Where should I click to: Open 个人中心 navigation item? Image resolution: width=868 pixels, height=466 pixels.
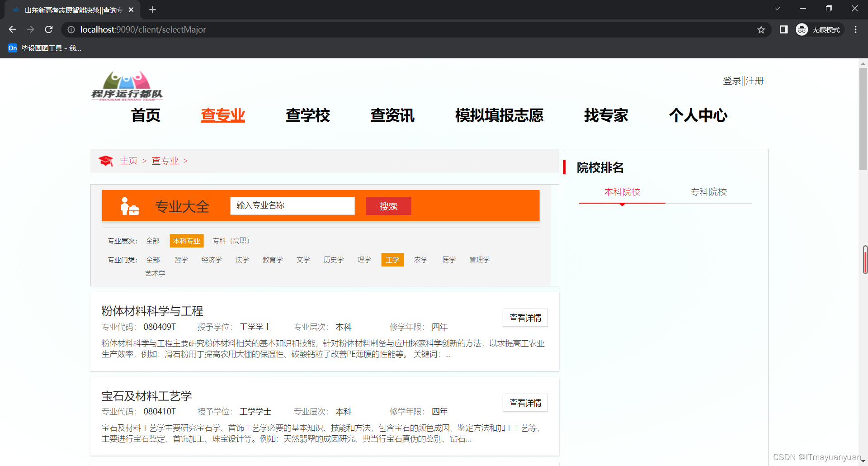698,115
